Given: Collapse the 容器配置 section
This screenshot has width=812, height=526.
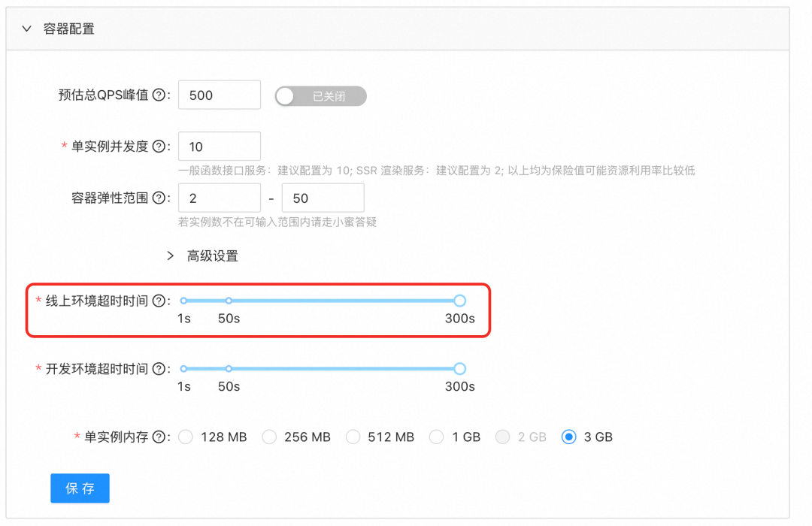Looking at the screenshot, I should (27, 28).
